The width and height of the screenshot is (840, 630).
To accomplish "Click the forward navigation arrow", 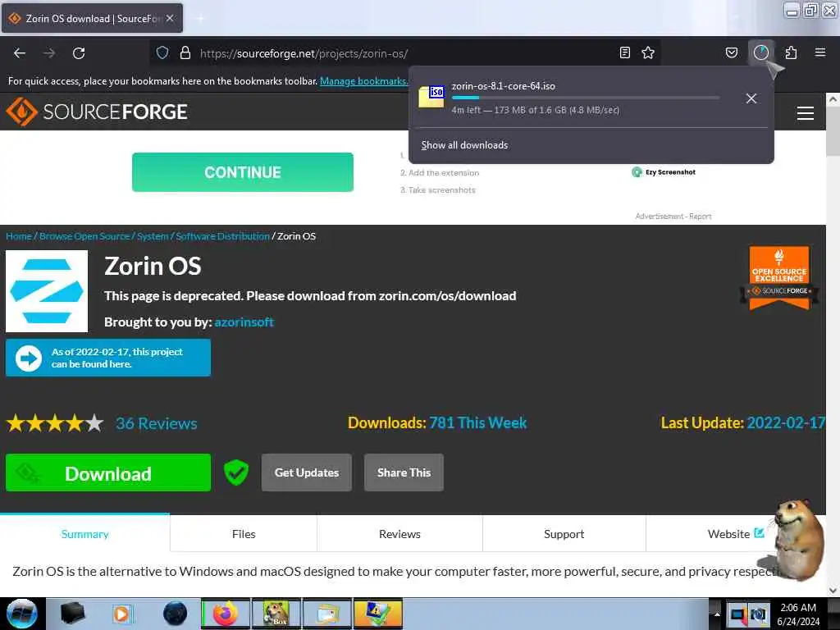I will [49, 53].
